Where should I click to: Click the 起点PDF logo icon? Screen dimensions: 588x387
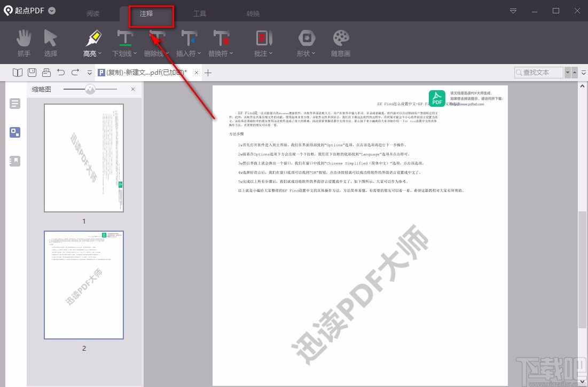click(x=8, y=11)
